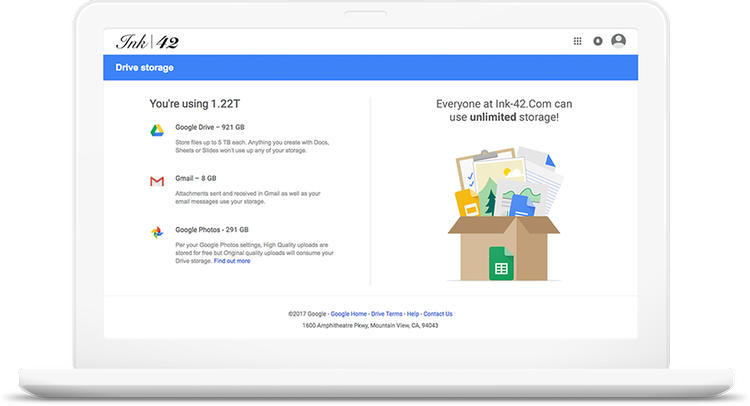Viewport: 750px width, 406px height.
Task: Click the Help link in footer
Action: point(412,314)
